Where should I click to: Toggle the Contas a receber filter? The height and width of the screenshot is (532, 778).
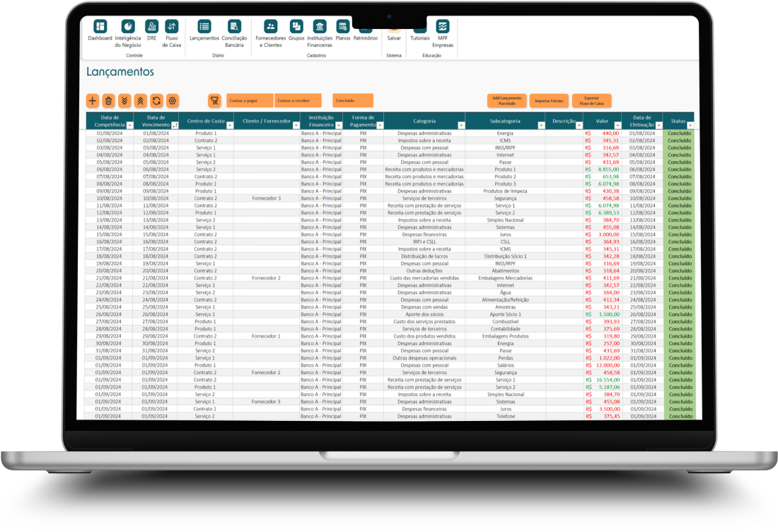click(298, 100)
